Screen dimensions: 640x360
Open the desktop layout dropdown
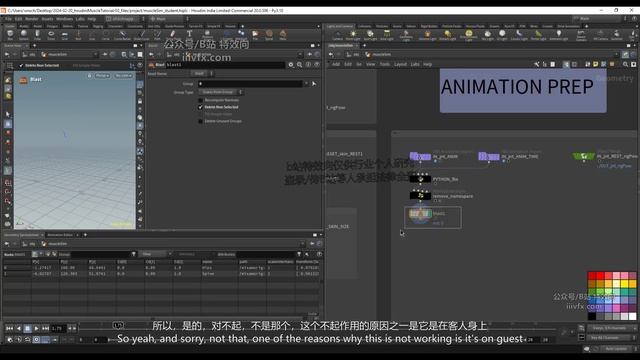coord(125,19)
